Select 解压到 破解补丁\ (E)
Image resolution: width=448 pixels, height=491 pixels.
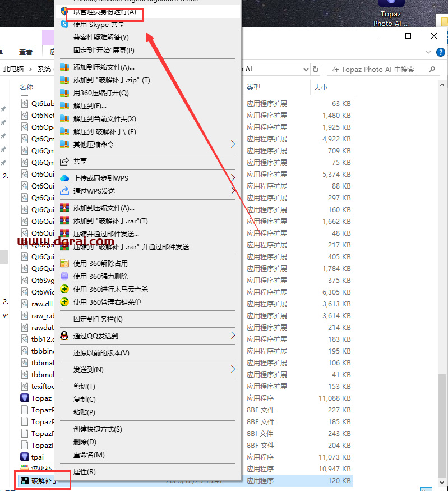point(104,131)
